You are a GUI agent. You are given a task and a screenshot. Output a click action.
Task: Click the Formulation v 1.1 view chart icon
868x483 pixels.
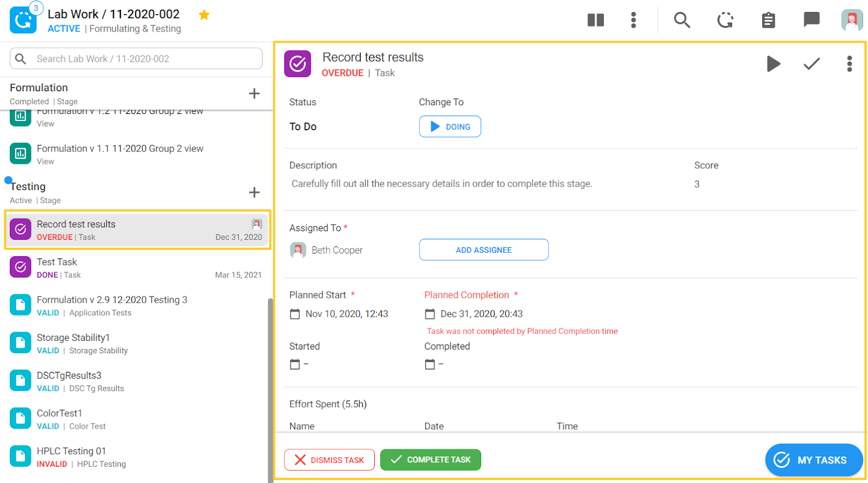coord(21,154)
